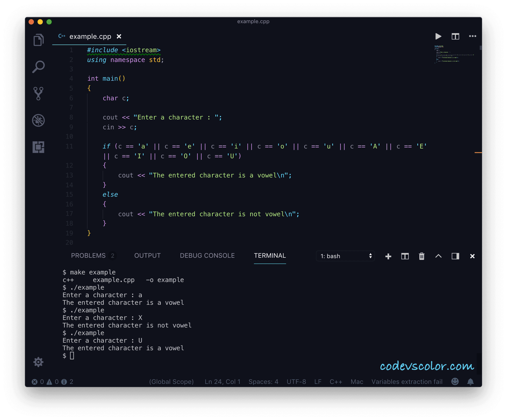Click the C++ language mode in status bar
This screenshot has width=507, height=420.
coord(336,382)
